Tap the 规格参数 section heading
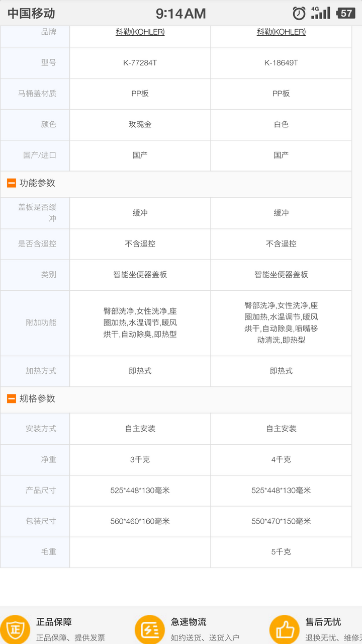Screen dimensions: 362x644 (x=37, y=398)
